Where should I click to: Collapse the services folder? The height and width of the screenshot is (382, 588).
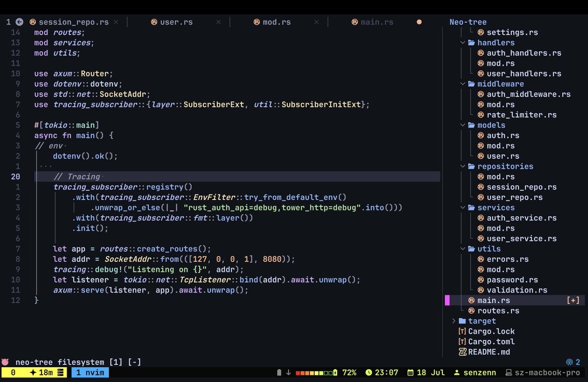(463, 208)
